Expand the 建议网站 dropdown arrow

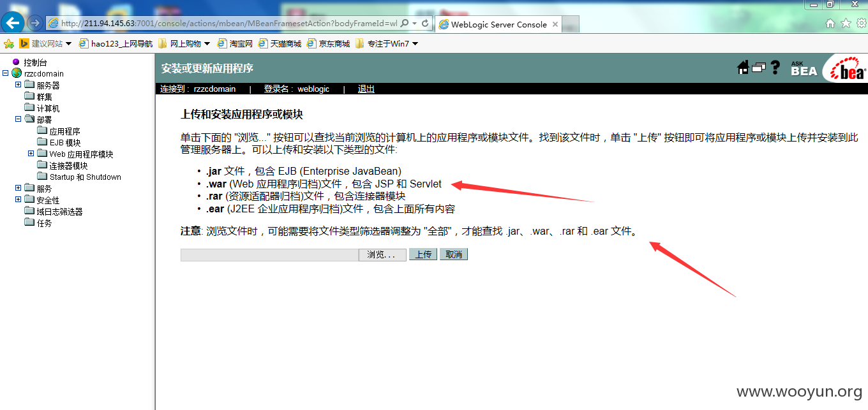[x=69, y=43]
